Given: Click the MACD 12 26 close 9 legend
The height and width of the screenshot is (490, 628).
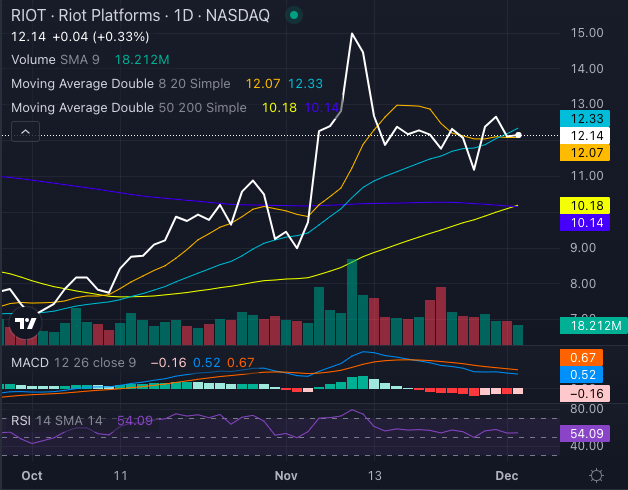Looking at the screenshot, I should tap(73, 360).
